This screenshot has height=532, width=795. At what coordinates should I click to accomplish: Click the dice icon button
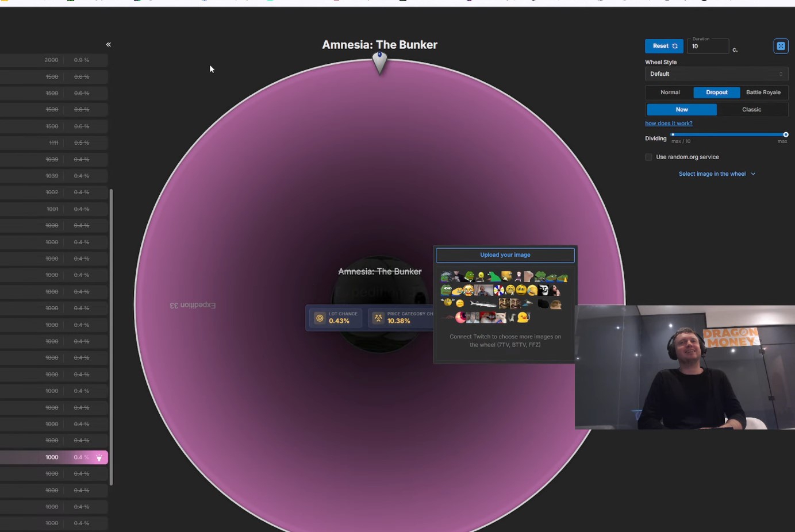[781, 46]
